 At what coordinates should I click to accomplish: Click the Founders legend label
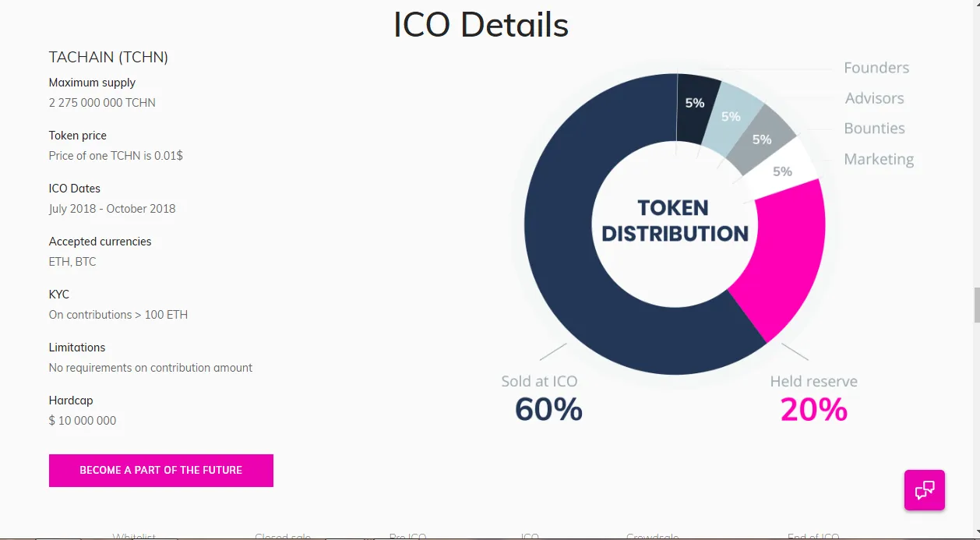(876, 68)
